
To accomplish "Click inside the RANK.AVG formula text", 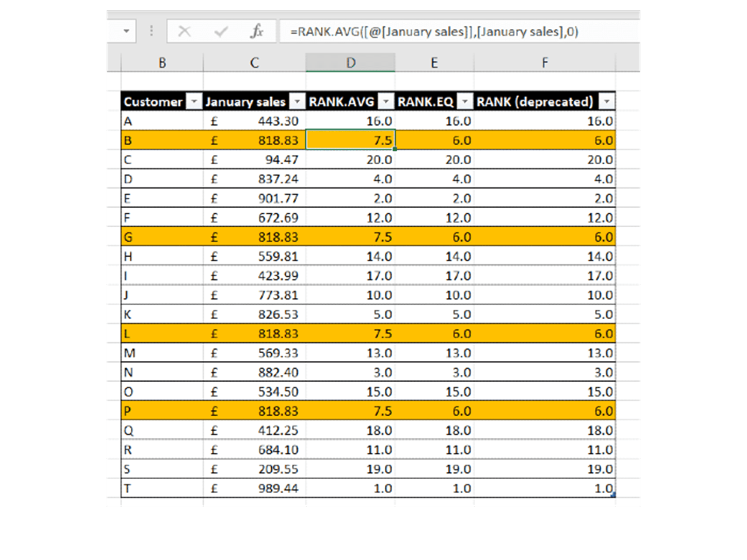I will coord(434,32).
